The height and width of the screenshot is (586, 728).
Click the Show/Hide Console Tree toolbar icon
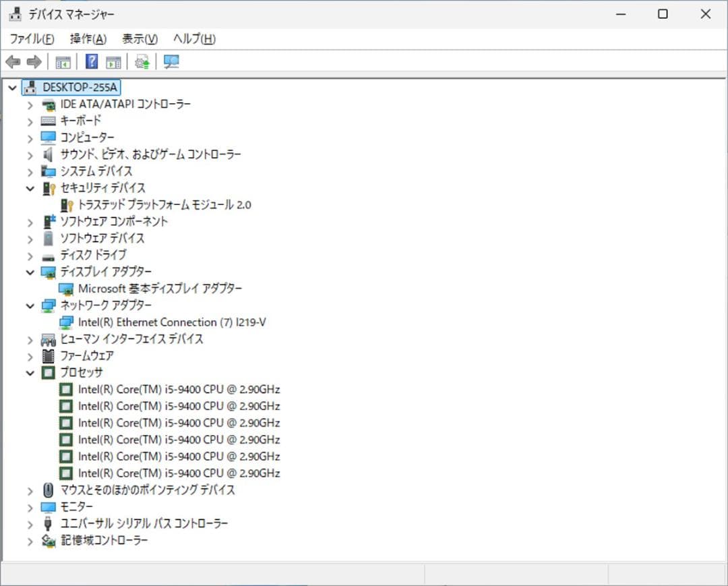(63, 61)
